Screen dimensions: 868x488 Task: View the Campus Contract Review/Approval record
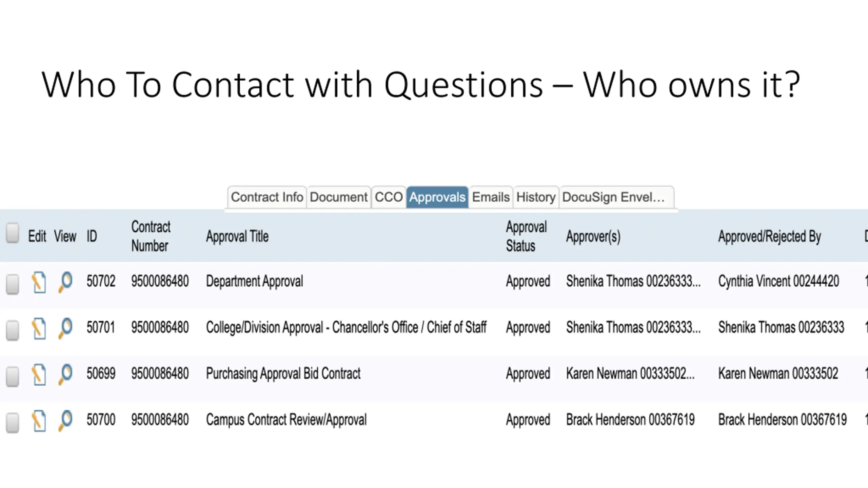tap(65, 421)
